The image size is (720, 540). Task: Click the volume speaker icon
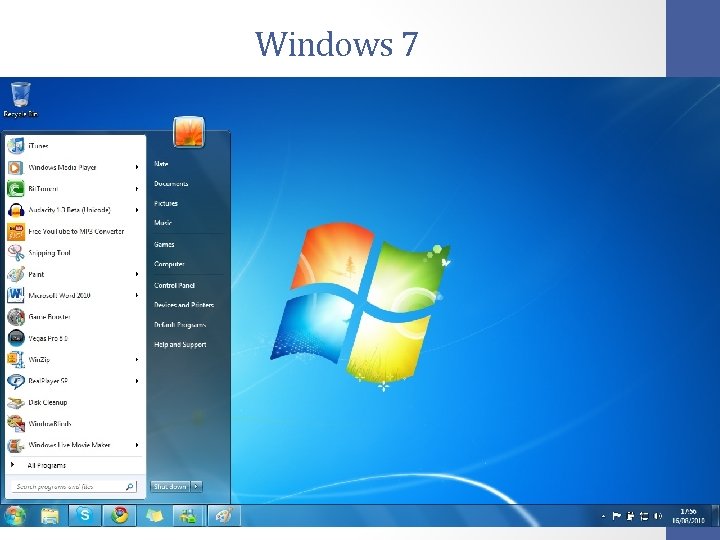(658, 517)
